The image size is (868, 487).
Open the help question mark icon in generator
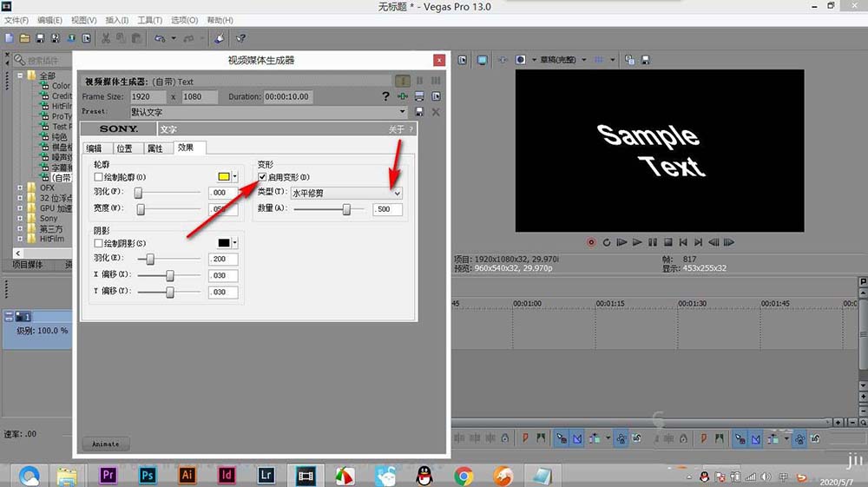[385, 96]
